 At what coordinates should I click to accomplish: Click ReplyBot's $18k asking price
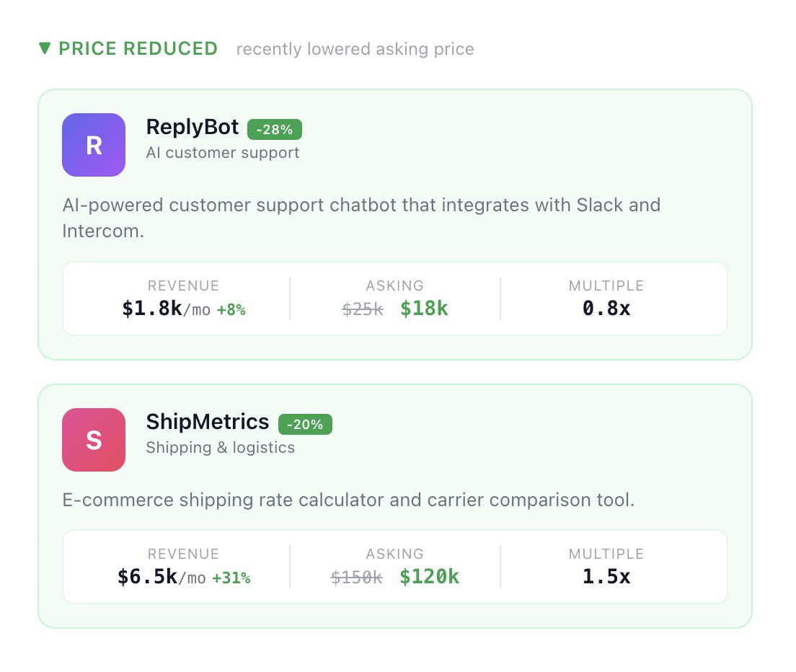[x=424, y=309]
